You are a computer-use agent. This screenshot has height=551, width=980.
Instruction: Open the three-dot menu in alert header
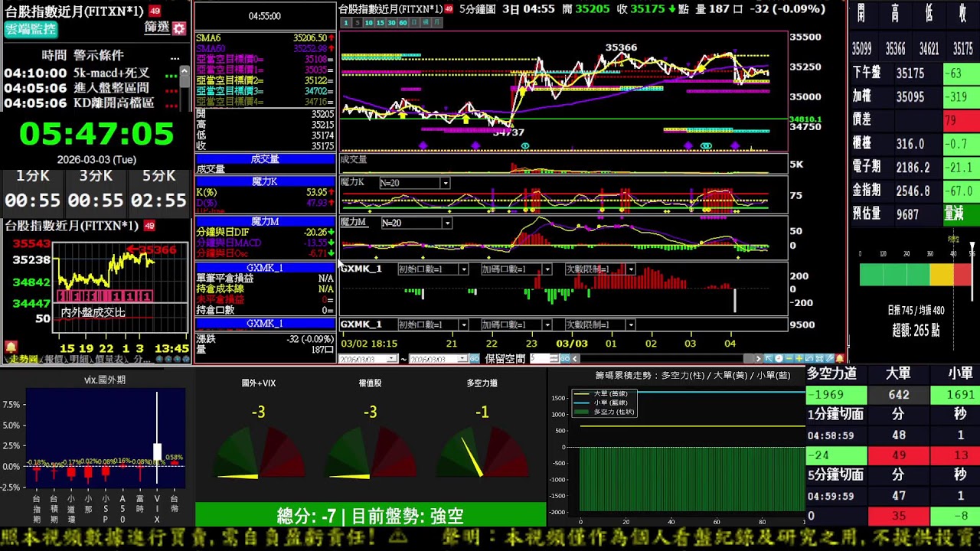175,57
